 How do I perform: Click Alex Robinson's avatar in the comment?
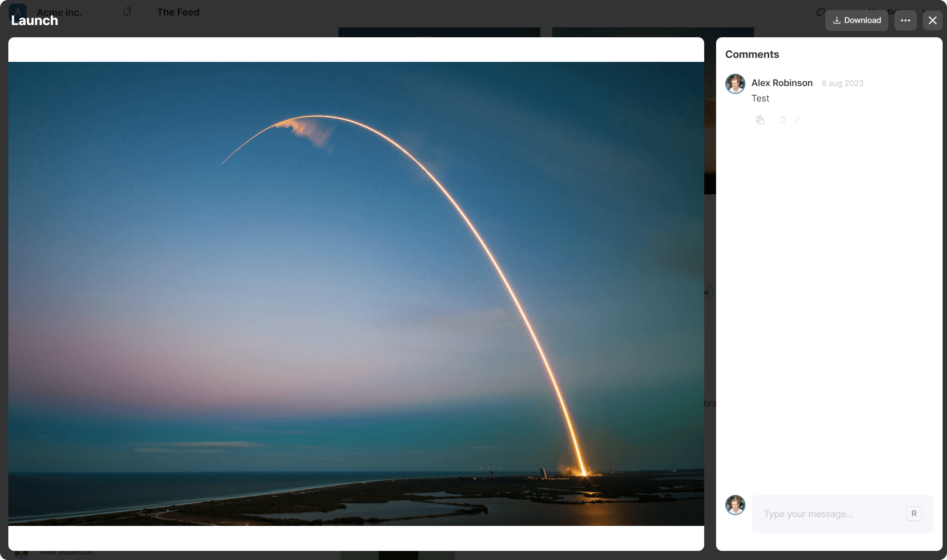coord(735,84)
